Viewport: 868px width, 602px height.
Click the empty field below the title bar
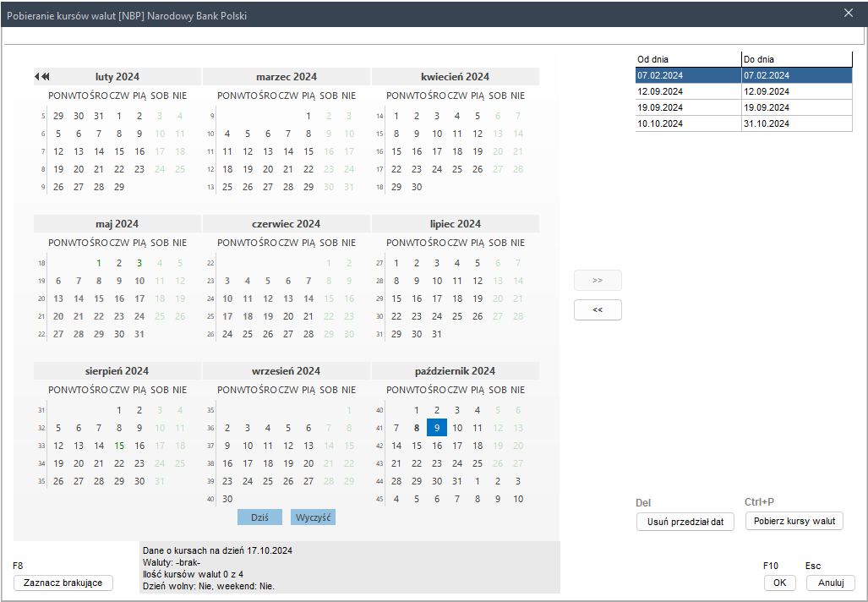(434, 36)
